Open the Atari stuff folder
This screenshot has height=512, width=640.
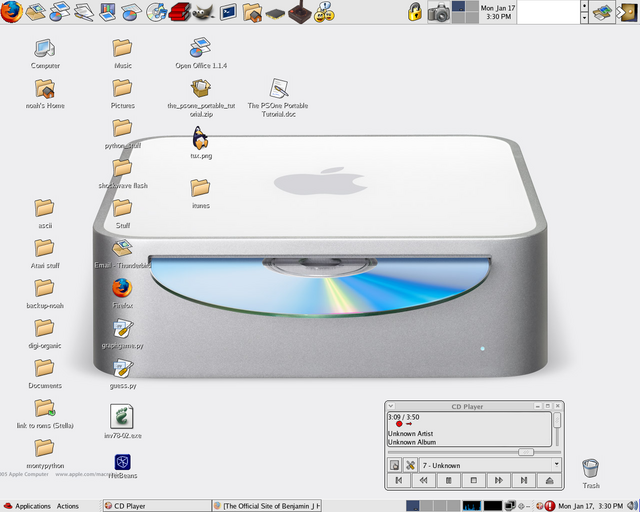44,248
